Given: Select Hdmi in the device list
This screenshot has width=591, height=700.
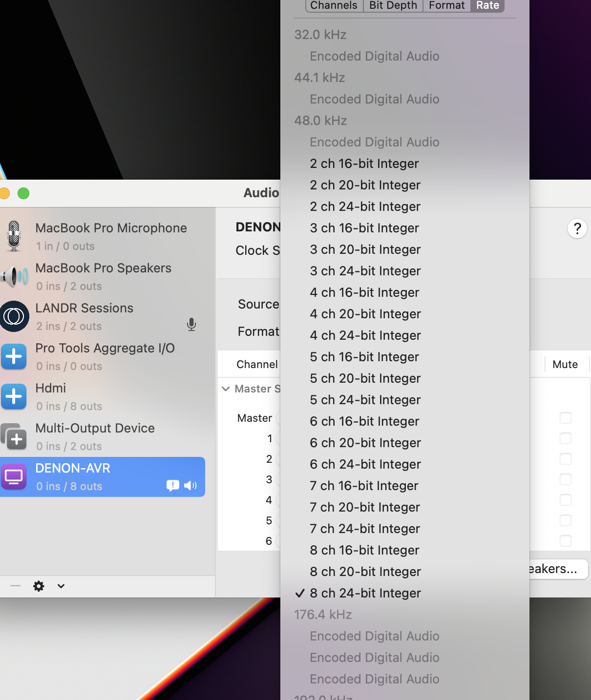Looking at the screenshot, I should (103, 397).
